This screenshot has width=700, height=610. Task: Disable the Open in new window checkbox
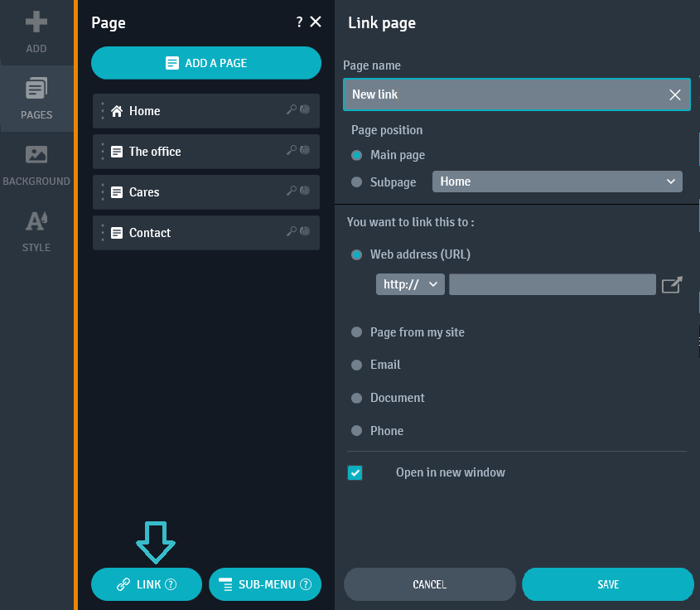pyautogui.click(x=355, y=472)
